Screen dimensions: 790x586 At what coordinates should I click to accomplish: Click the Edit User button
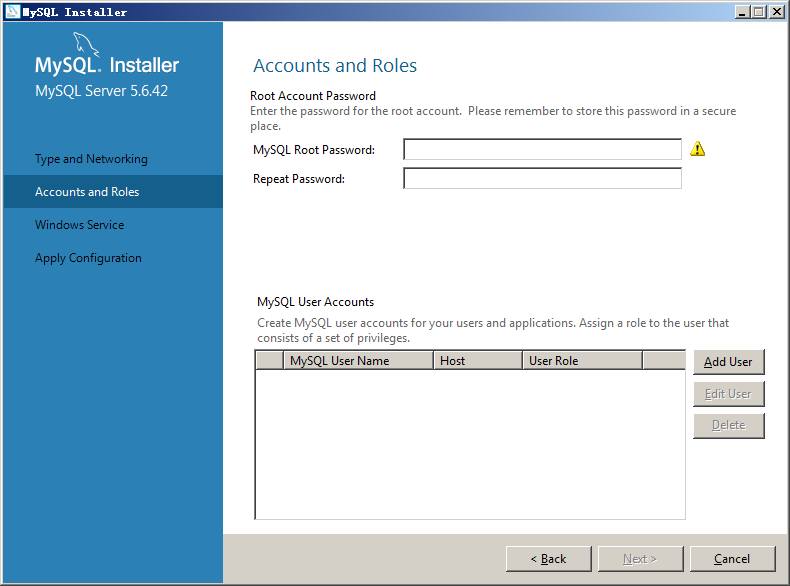pos(729,394)
